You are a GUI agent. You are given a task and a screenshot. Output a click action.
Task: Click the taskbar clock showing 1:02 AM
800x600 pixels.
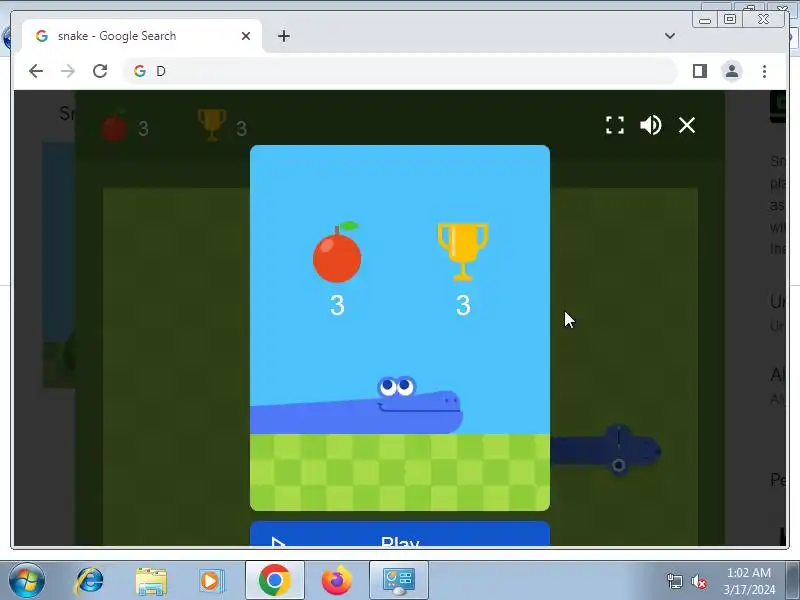tap(748, 581)
